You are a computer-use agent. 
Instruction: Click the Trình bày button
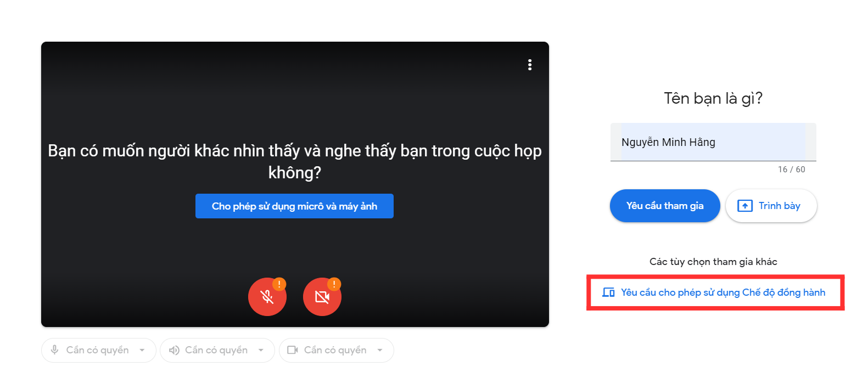click(771, 206)
